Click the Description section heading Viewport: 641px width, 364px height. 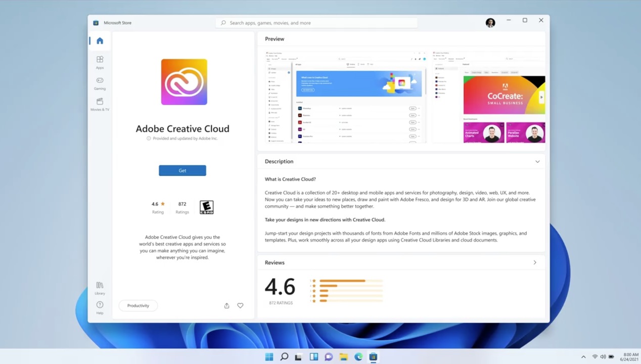click(279, 161)
